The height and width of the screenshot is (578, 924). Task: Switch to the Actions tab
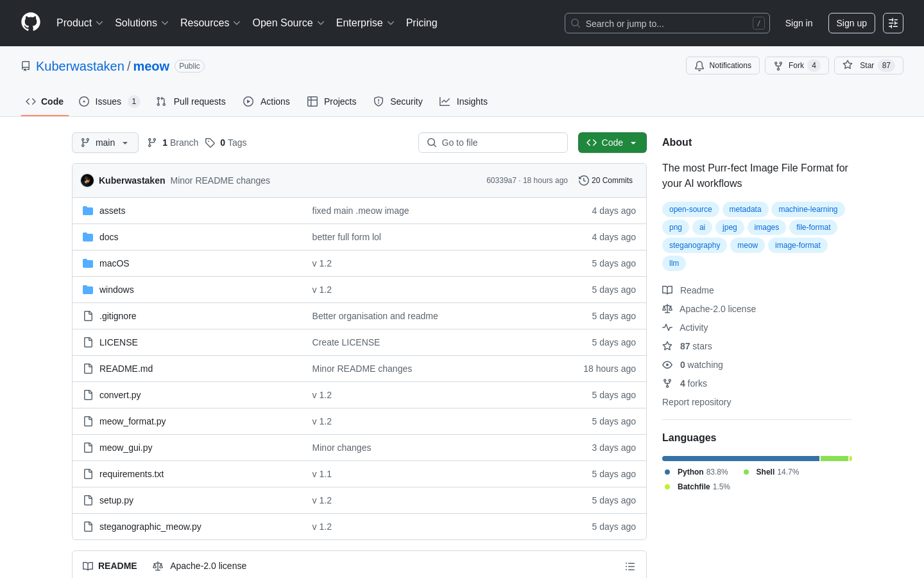click(266, 101)
